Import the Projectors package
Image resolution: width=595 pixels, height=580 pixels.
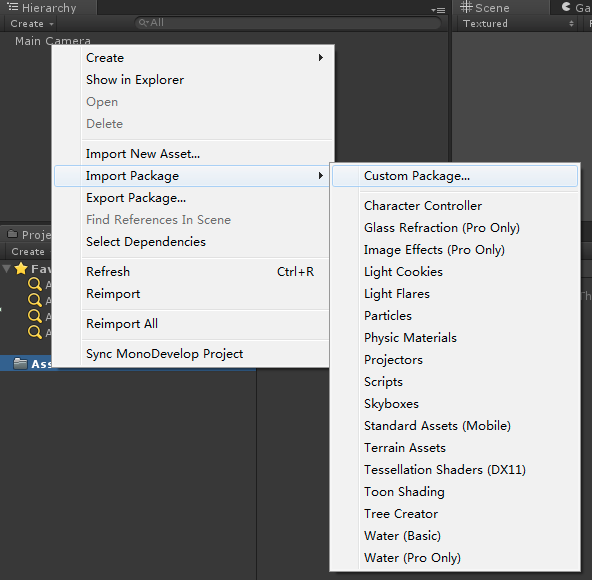click(455, 360)
